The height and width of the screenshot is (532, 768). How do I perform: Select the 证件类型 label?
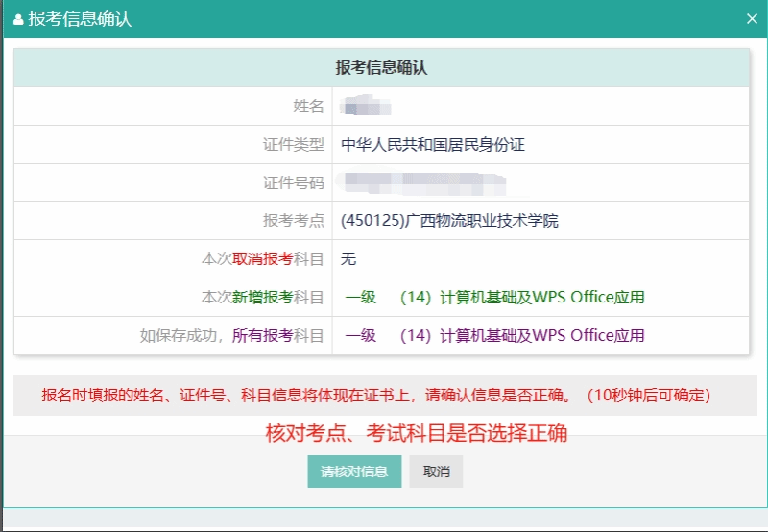click(x=293, y=145)
